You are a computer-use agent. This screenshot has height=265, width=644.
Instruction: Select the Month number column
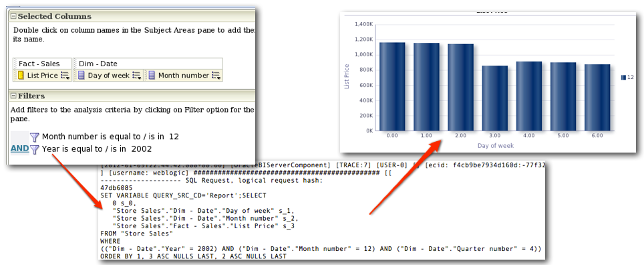point(184,76)
